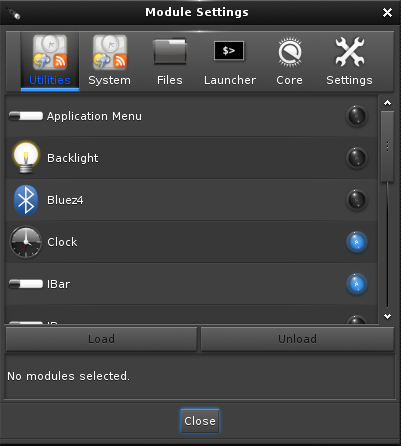Viewport: 401px width, 446px height.
Task: Toggle the Clock module status indicator
Action: [x=357, y=242]
